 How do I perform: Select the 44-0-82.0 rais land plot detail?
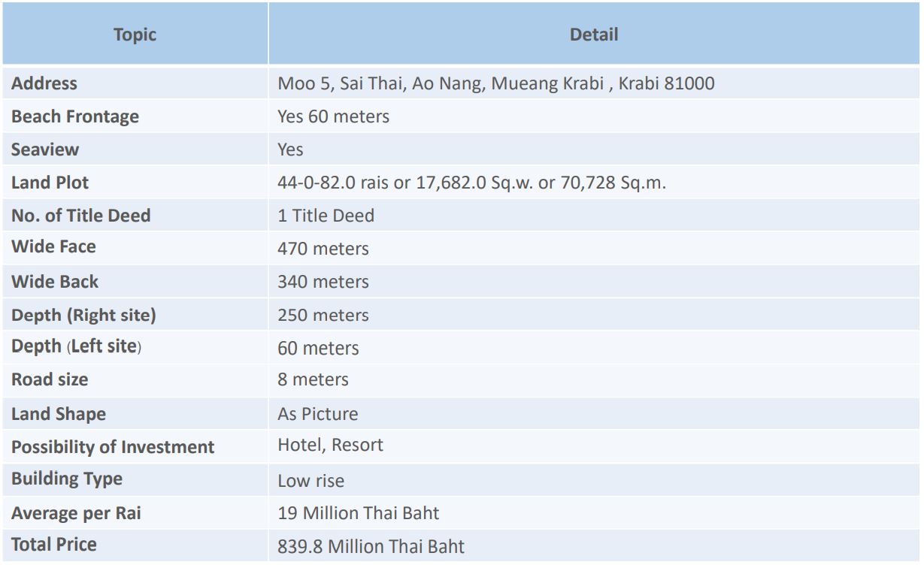click(471, 183)
